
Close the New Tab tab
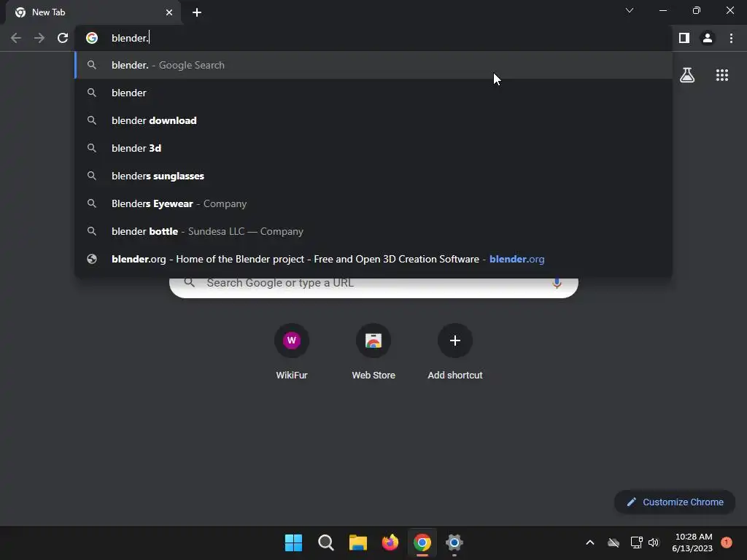(x=169, y=12)
